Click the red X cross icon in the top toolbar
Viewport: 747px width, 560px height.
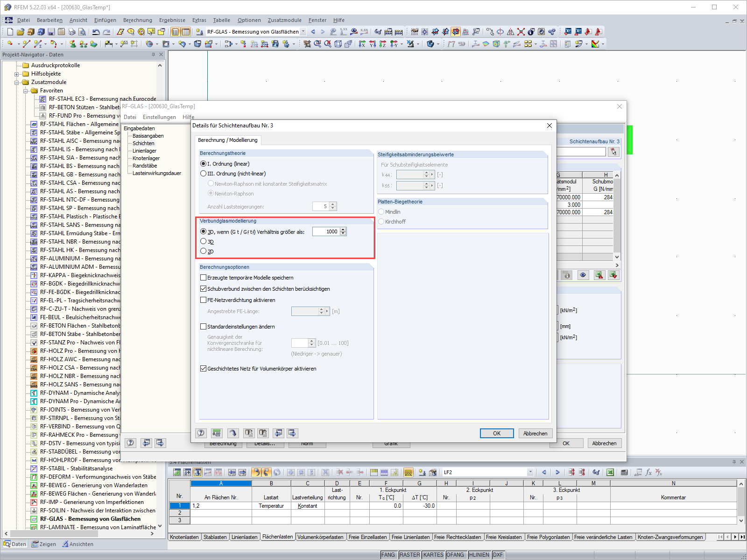pos(521,32)
